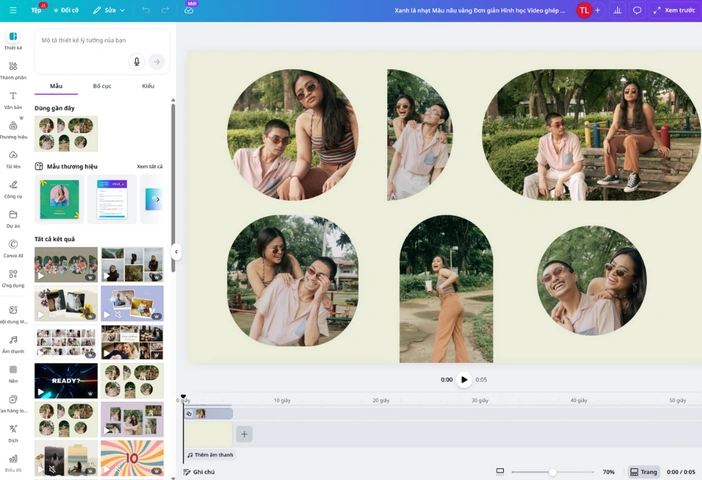This screenshot has width=702, height=480.
Task: Click Thêm âm thanh add audio button
Action: click(210, 455)
